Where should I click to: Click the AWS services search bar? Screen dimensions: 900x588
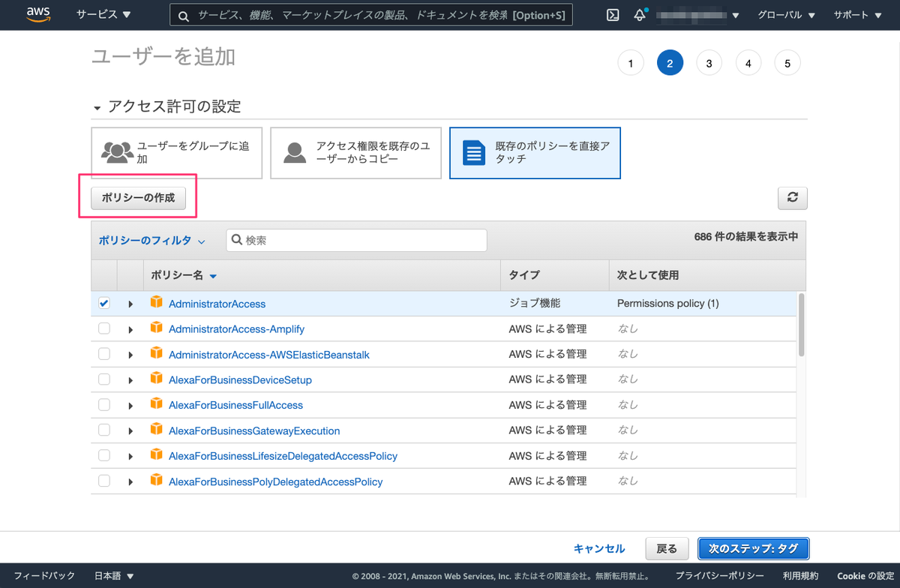tap(371, 15)
